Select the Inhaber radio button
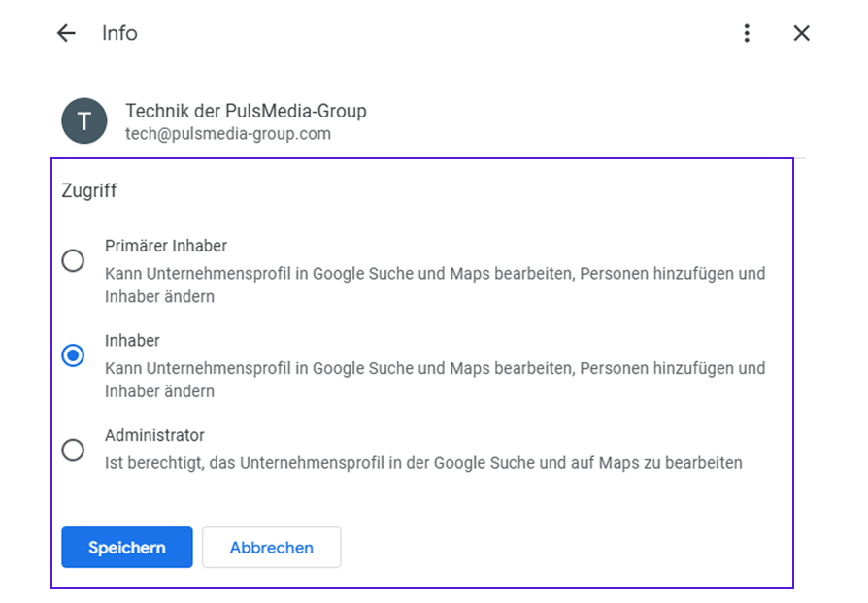 pyautogui.click(x=73, y=356)
